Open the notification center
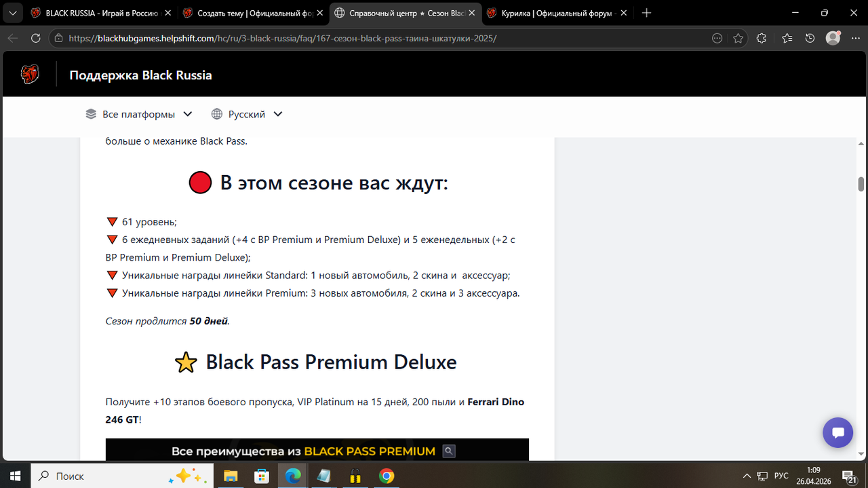Screen dimensions: 868x488 [850, 476]
